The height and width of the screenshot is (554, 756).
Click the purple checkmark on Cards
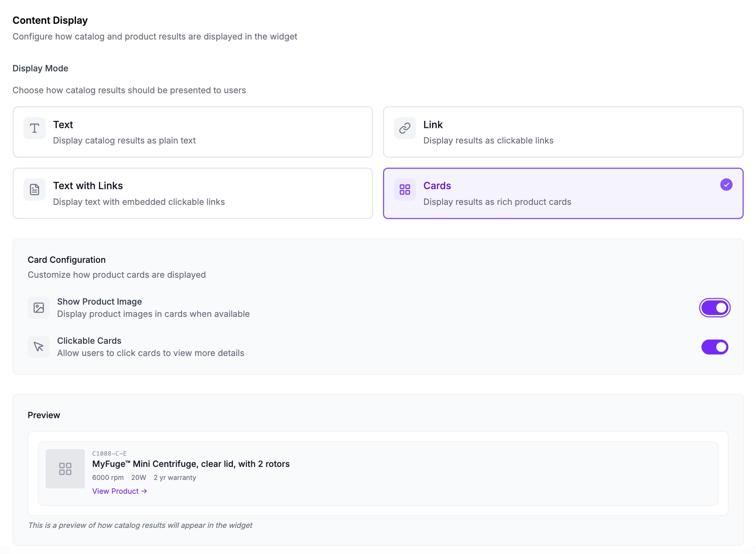pyautogui.click(x=726, y=185)
